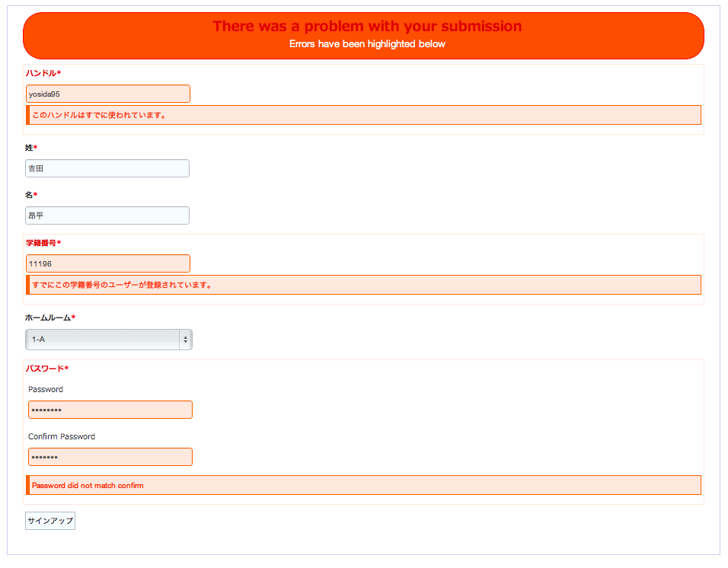The image size is (728, 568).
Task: Click the 姓 input field containing 吉田
Action: tap(107, 168)
